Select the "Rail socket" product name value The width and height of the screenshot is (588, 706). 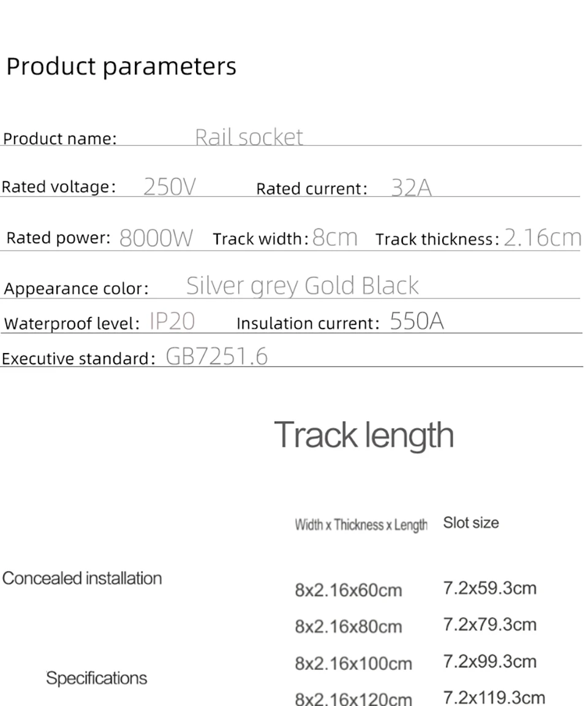tap(249, 137)
